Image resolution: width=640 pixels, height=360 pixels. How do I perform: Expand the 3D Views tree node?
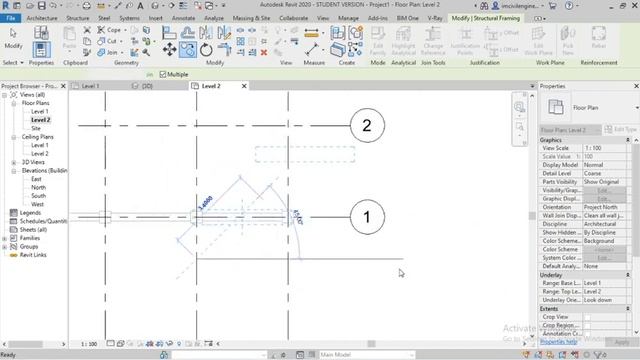tap(14, 162)
